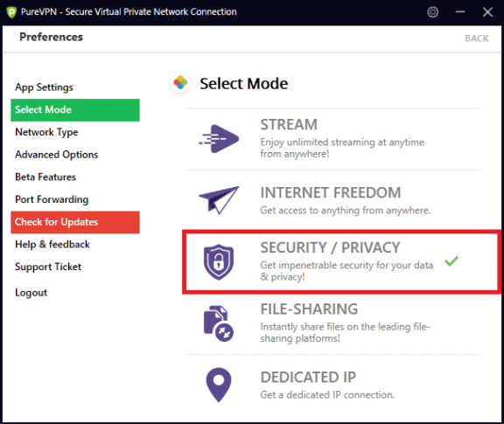504x424 pixels.
Task: Click the File-Sharing documents icon
Action: [x=219, y=323]
